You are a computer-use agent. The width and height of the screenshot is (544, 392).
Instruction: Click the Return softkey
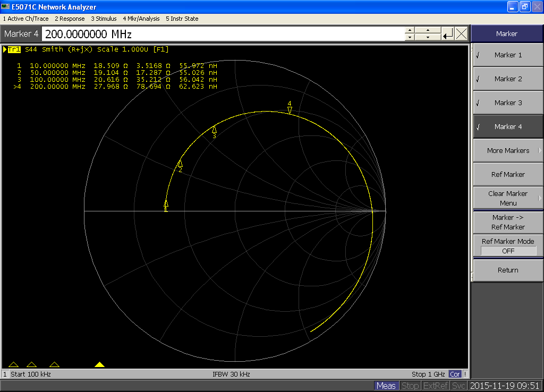(x=508, y=270)
